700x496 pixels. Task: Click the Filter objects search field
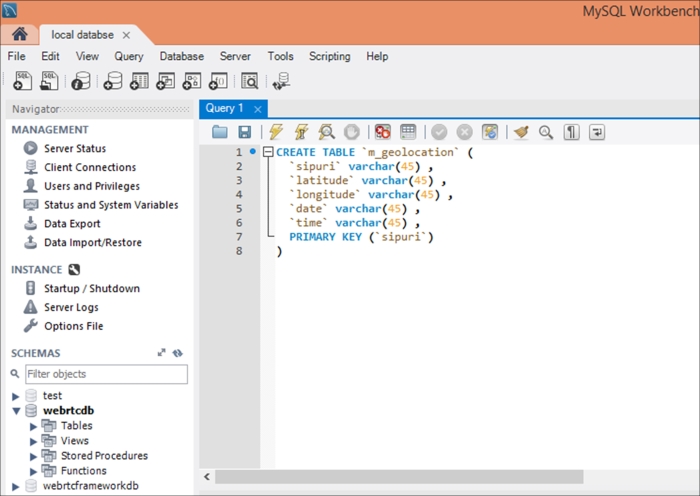(x=105, y=374)
